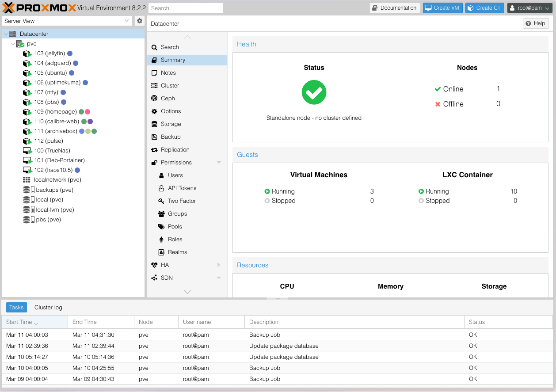Expand the HA section
The image size is (556, 392).
pyautogui.click(x=218, y=265)
